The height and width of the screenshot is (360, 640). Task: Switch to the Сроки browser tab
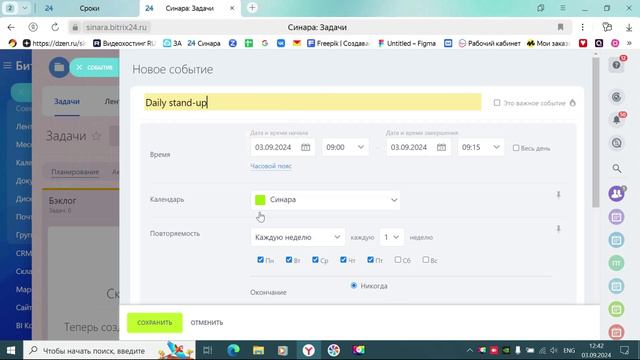coord(90,8)
